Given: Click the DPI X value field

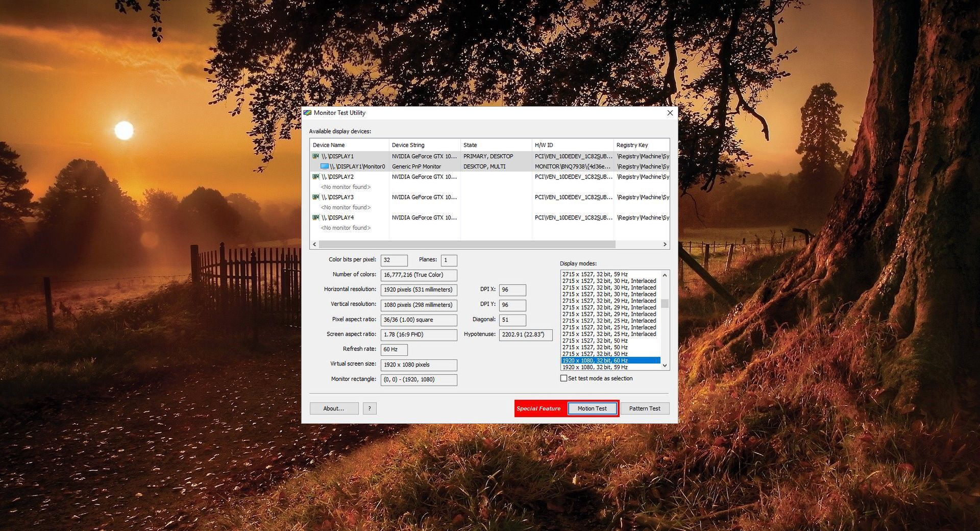Looking at the screenshot, I should pyautogui.click(x=511, y=289).
